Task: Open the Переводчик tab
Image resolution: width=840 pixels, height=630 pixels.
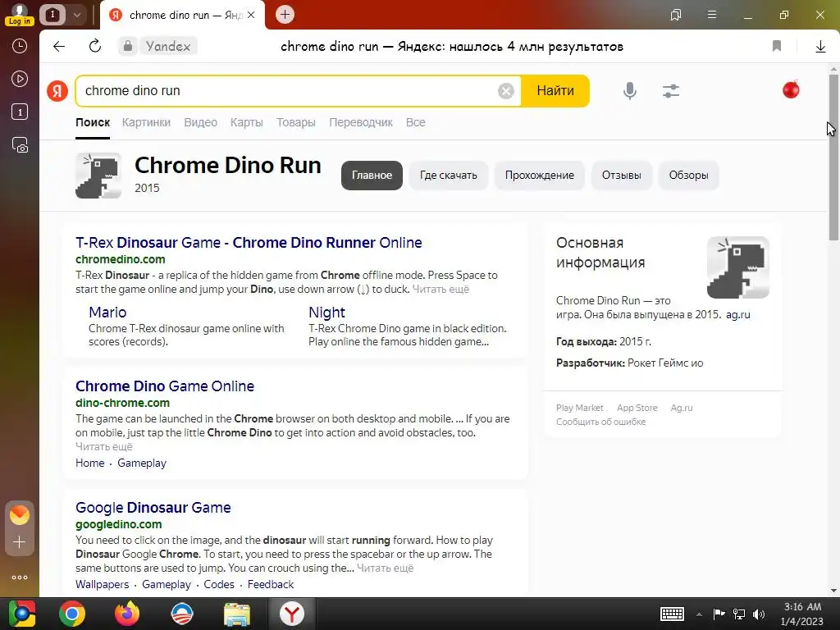Action: [361, 122]
